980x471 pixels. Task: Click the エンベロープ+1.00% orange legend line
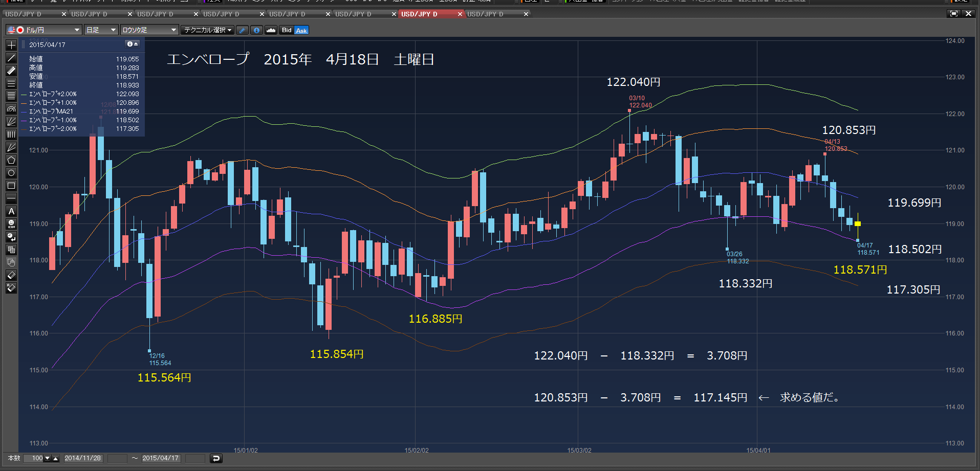click(24, 103)
